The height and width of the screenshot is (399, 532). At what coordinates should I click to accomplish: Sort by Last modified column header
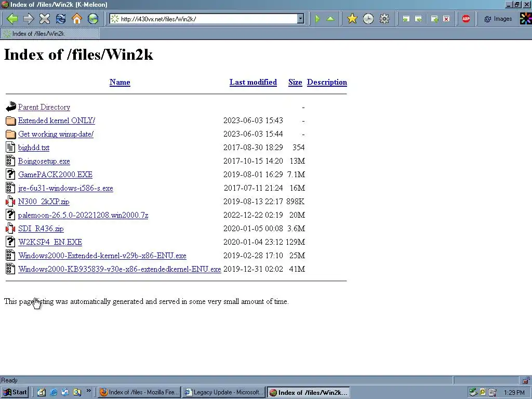pyautogui.click(x=253, y=82)
